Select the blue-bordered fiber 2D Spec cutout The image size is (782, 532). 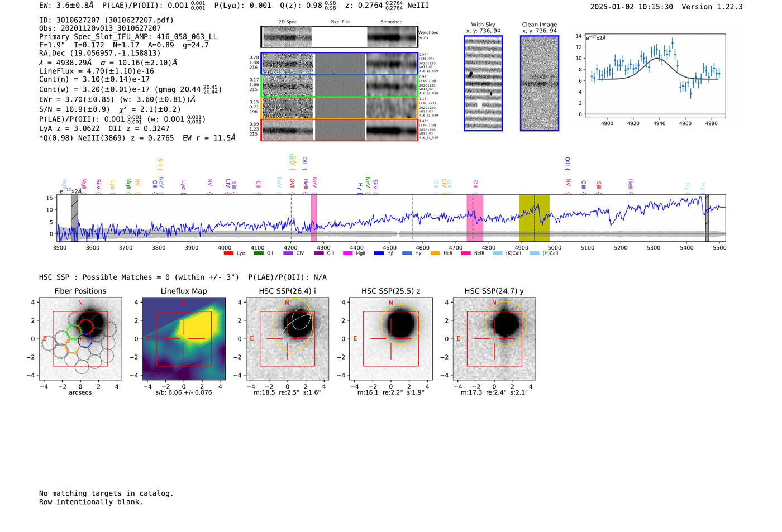(288, 64)
